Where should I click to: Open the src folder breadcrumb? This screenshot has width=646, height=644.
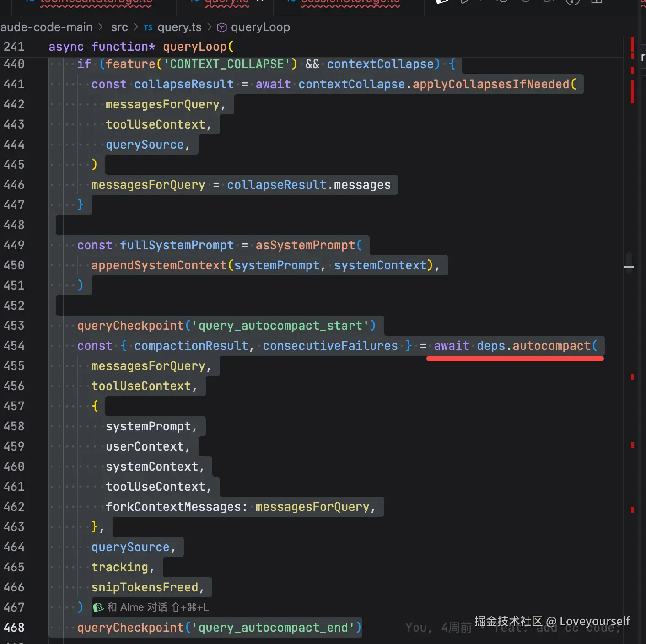pos(119,27)
